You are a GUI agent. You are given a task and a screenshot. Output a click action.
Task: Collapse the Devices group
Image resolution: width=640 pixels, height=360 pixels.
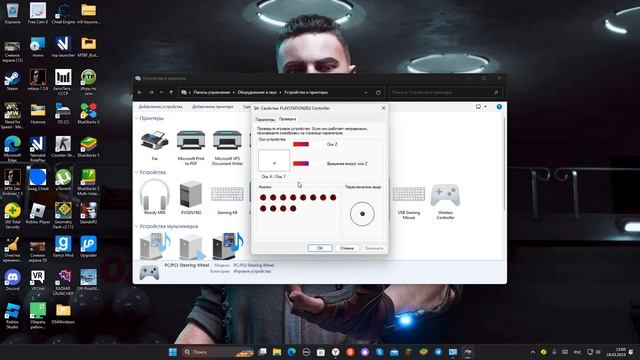pos(137,172)
